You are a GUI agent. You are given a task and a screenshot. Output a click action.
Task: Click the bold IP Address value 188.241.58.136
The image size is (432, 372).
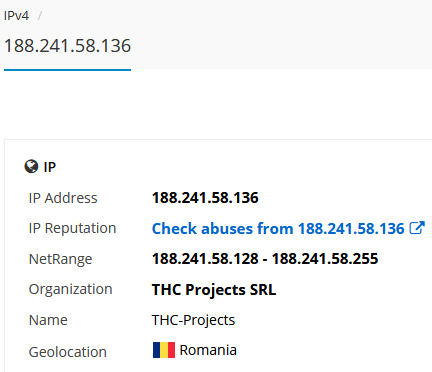pos(205,198)
